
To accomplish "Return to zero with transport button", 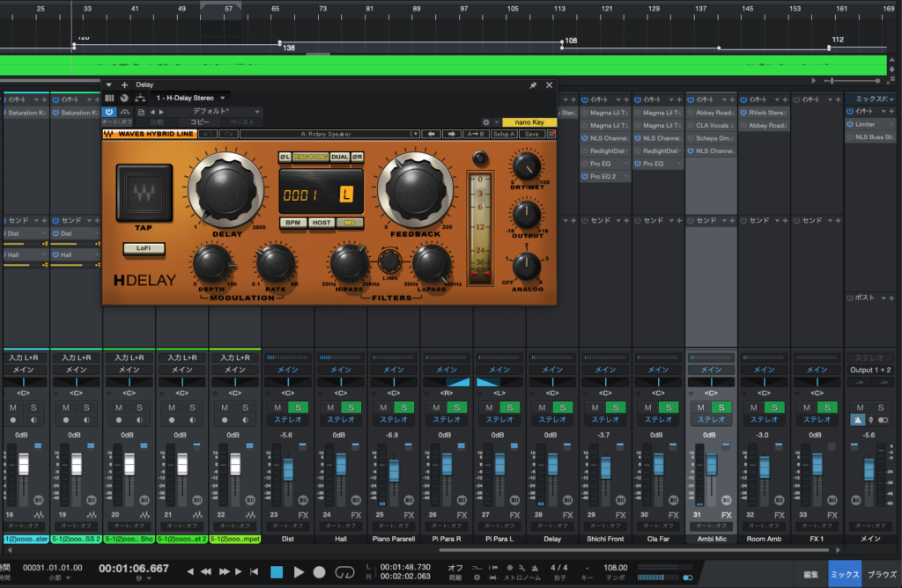I will (254, 571).
